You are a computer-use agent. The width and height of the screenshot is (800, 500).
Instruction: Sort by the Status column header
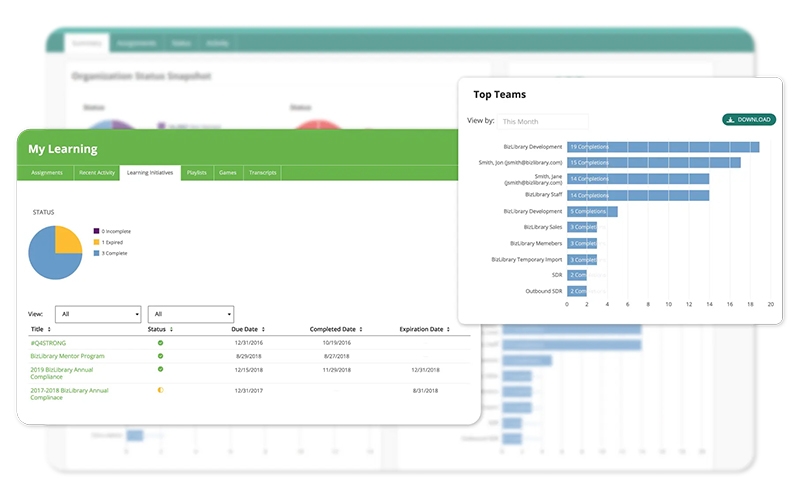coord(160,329)
